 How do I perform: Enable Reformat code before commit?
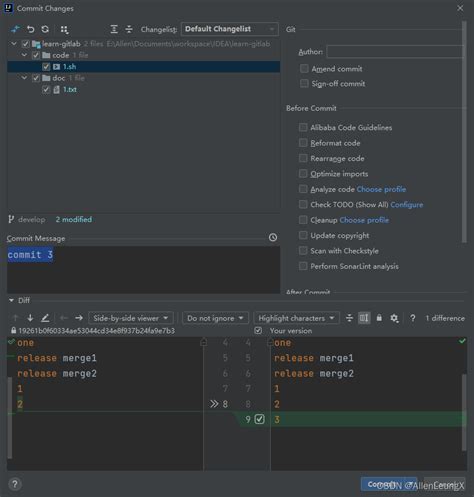click(x=303, y=143)
